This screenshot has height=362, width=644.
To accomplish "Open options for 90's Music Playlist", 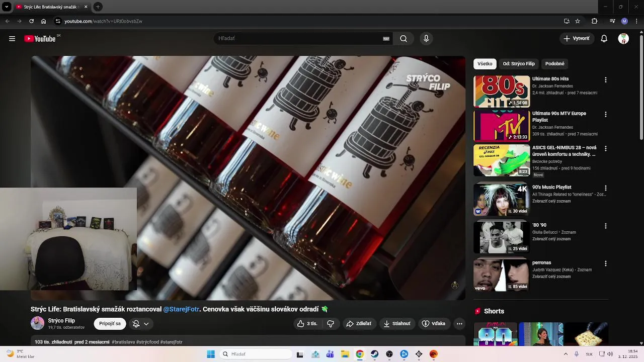I will coord(605,188).
